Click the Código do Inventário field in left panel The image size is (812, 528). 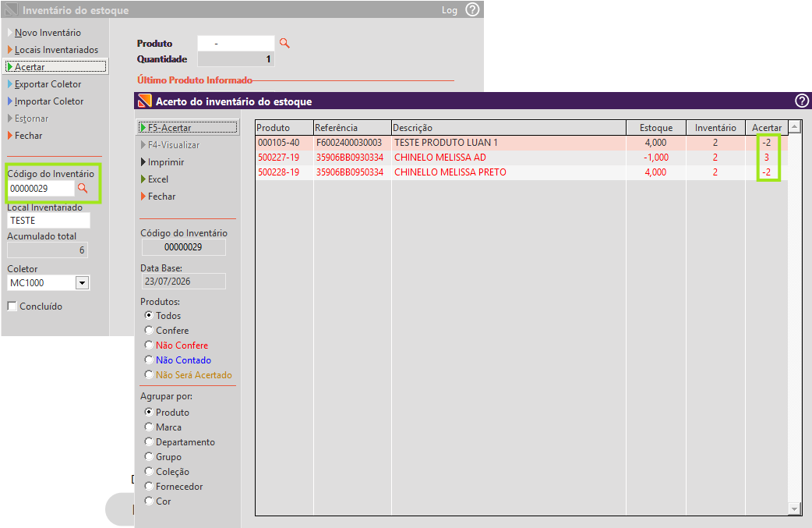pyautogui.click(x=41, y=188)
